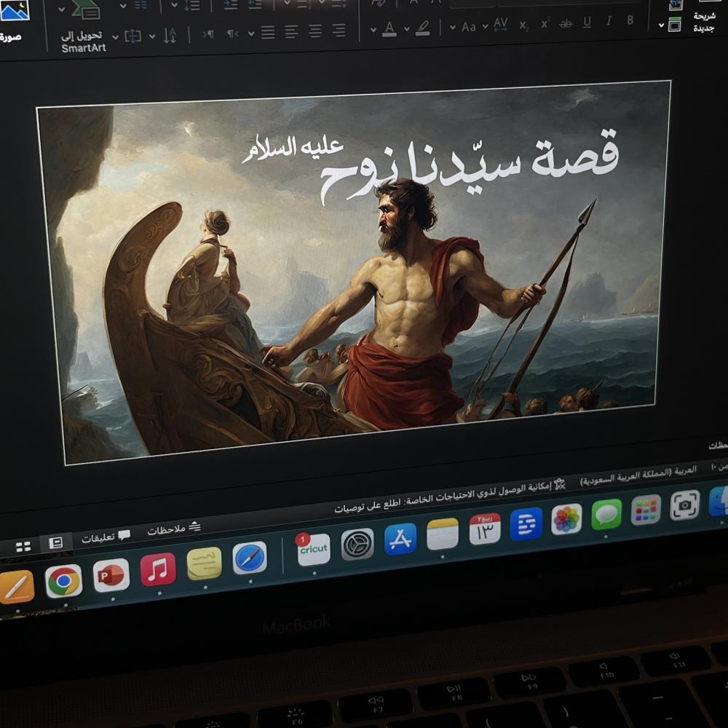Apply the font color A
Image resolution: width=728 pixels, height=728 pixels.
389,29
